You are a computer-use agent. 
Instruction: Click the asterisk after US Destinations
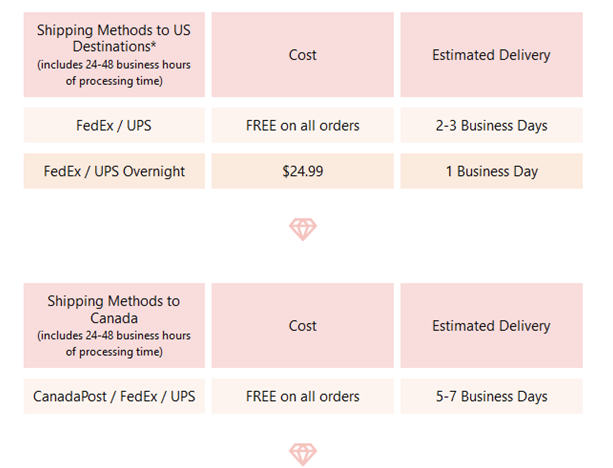[x=153, y=45]
